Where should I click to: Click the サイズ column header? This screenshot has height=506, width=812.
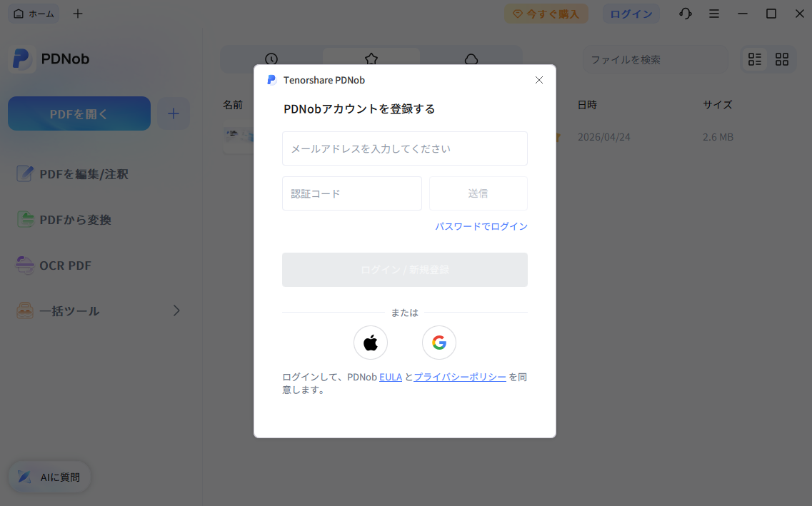[x=717, y=105]
